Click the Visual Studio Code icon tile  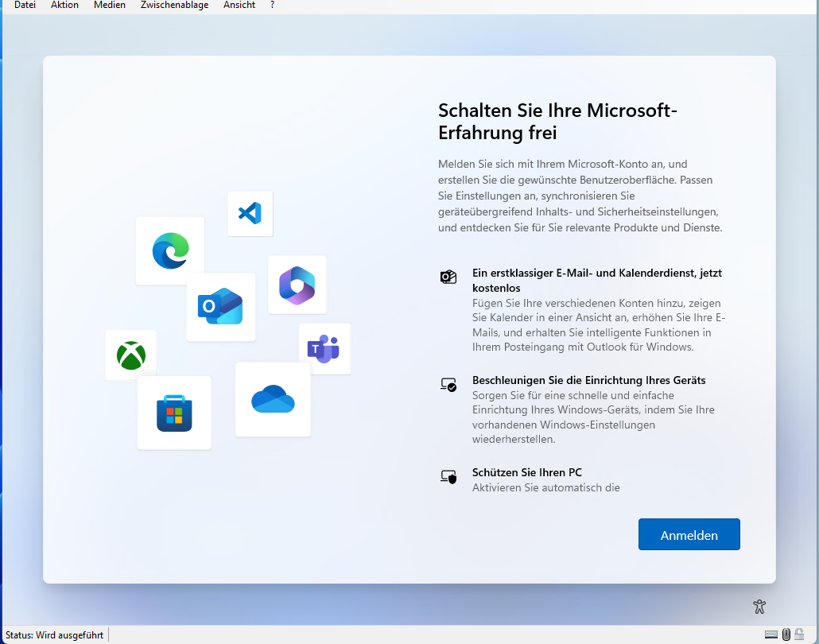(x=250, y=214)
